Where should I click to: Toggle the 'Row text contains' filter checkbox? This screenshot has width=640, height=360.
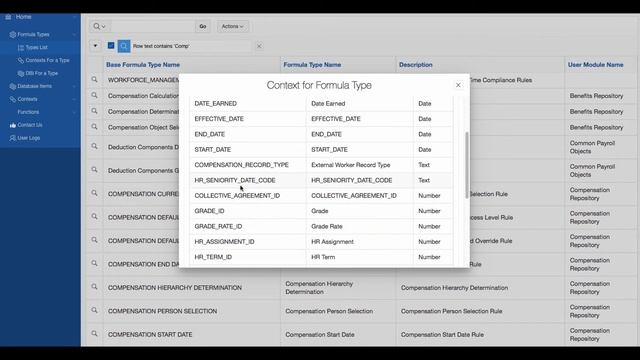pyautogui.click(x=111, y=46)
